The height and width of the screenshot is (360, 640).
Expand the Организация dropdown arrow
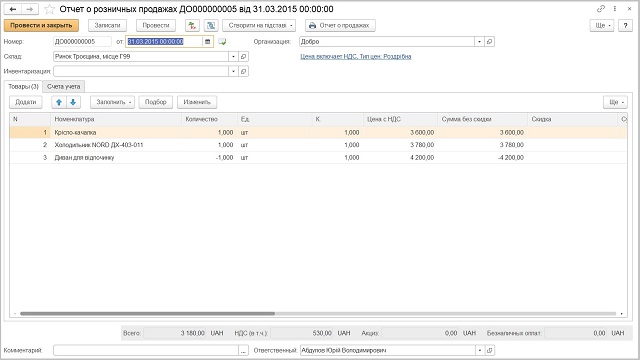click(479, 42)
